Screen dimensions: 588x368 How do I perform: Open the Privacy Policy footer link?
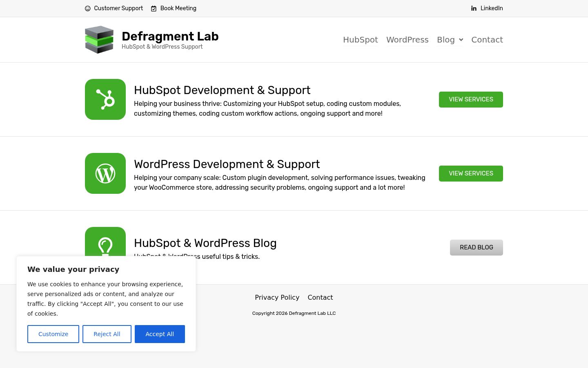277,297
